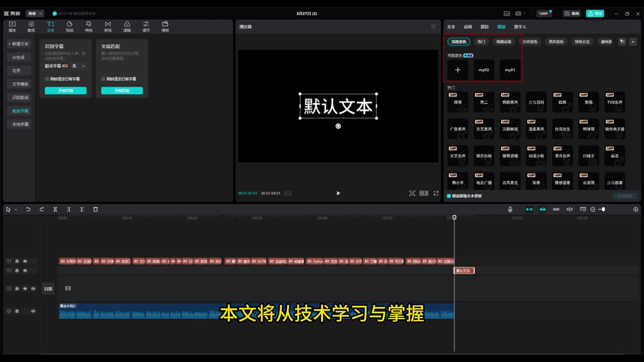Click the undo arrow in timeline toolbar
The image size is (644, 362).
(29, 209)
